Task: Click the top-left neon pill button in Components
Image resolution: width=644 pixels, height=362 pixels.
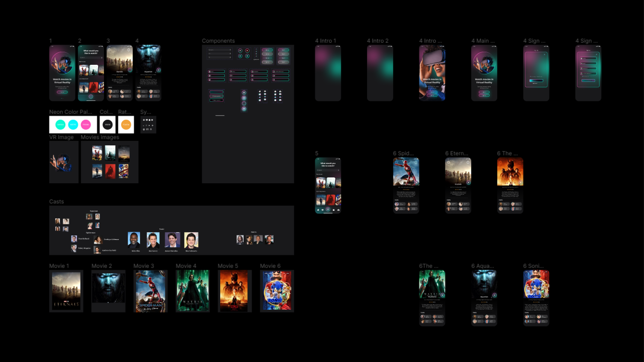Action: click(267, 50)
